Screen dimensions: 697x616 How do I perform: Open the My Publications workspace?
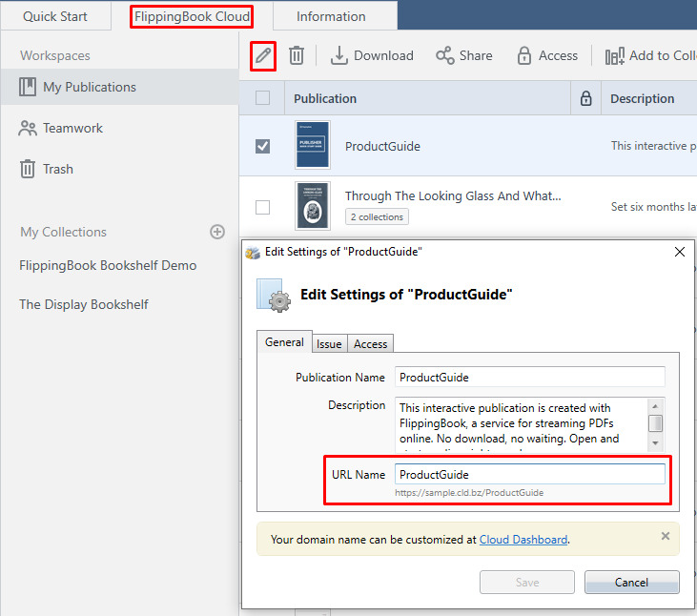pyautogui.click(x=119, y=87)
